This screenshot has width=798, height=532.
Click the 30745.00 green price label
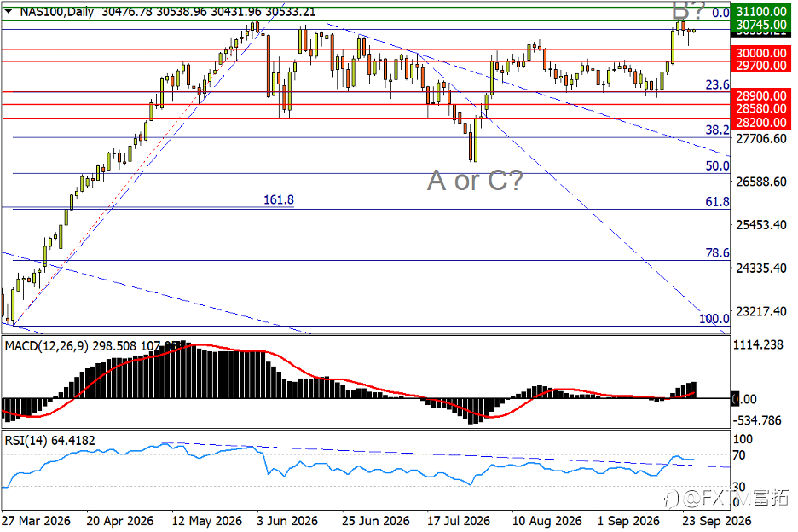pyautogui.click(x=760, y=24)
